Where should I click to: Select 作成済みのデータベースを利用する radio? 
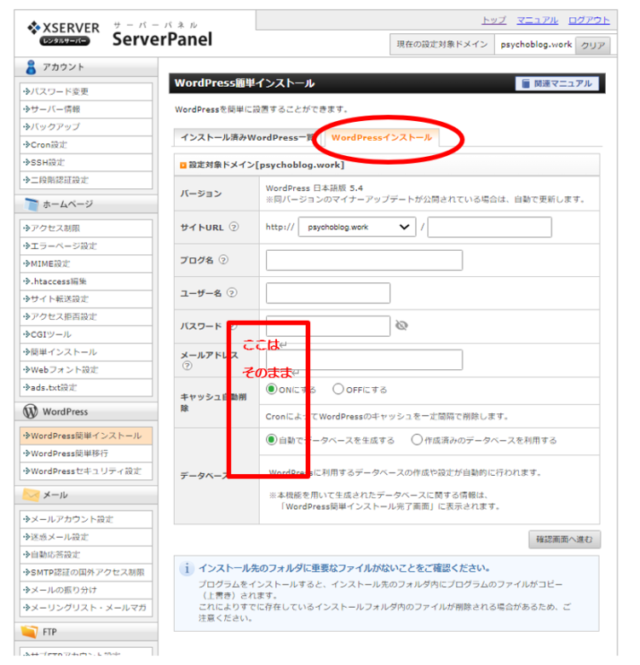417,440
